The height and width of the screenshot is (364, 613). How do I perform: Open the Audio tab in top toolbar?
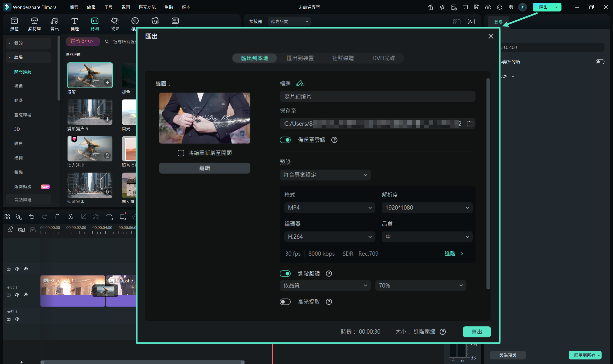pos(54,24)
